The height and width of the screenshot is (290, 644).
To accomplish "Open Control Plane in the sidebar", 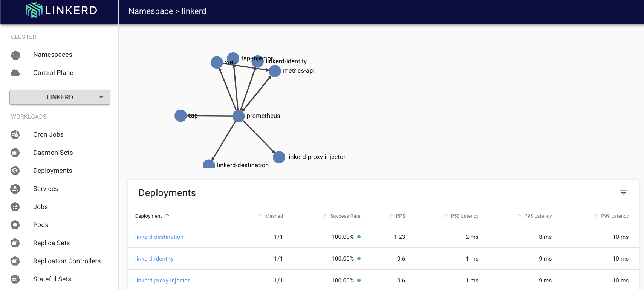I will coord(53,73).
